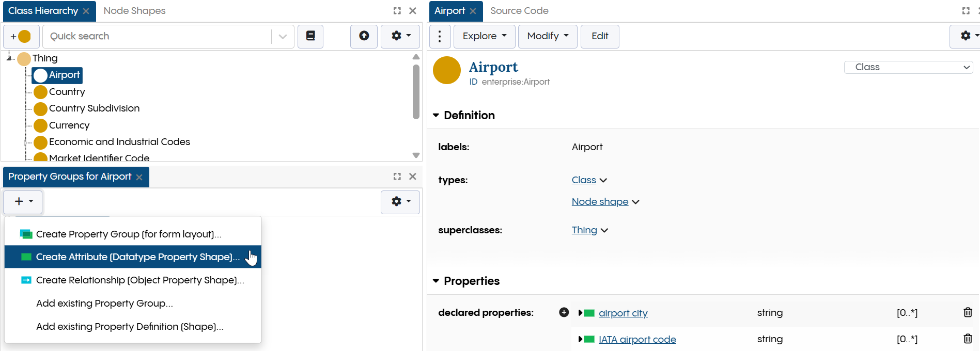Click the class tree scrollbar thumb

[416, 92]
